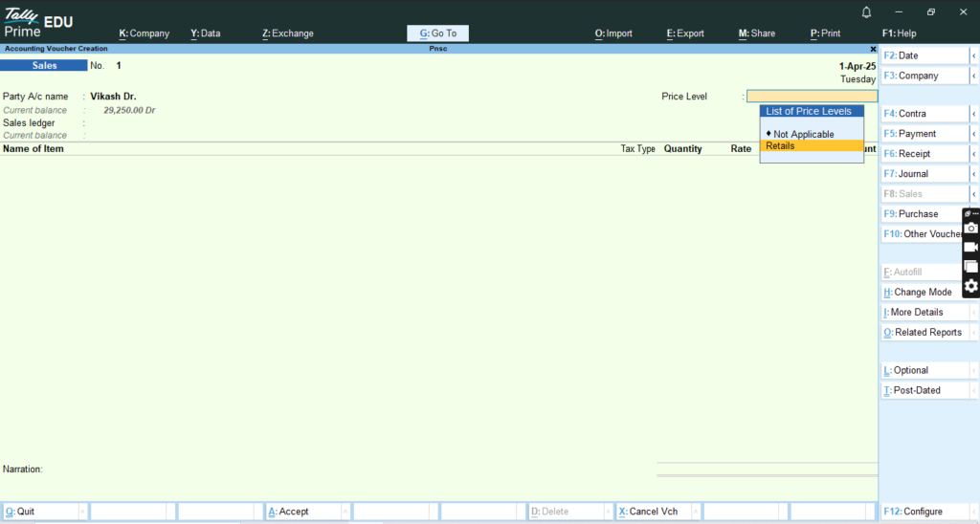
Task: Open I: More Details
Action: click(924, 313)
